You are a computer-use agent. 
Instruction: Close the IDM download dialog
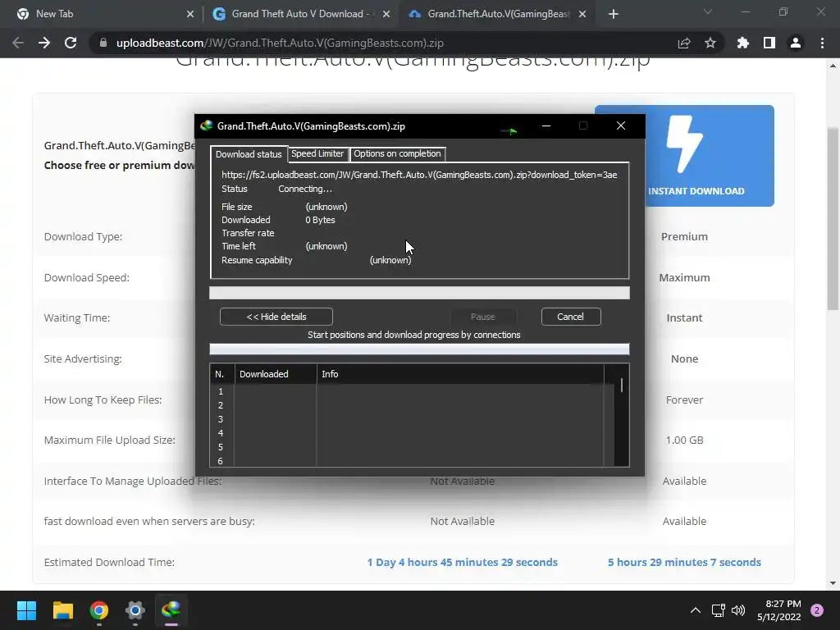621,126
